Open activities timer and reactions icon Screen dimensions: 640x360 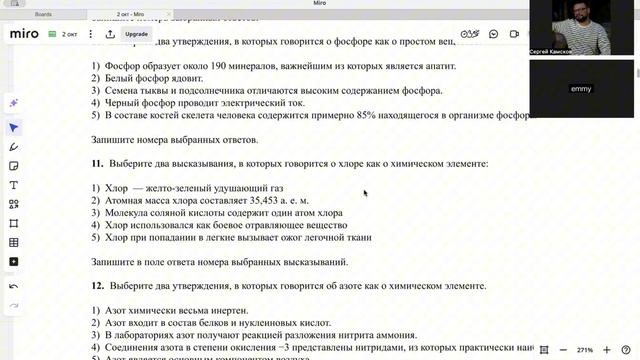point(470,34)
